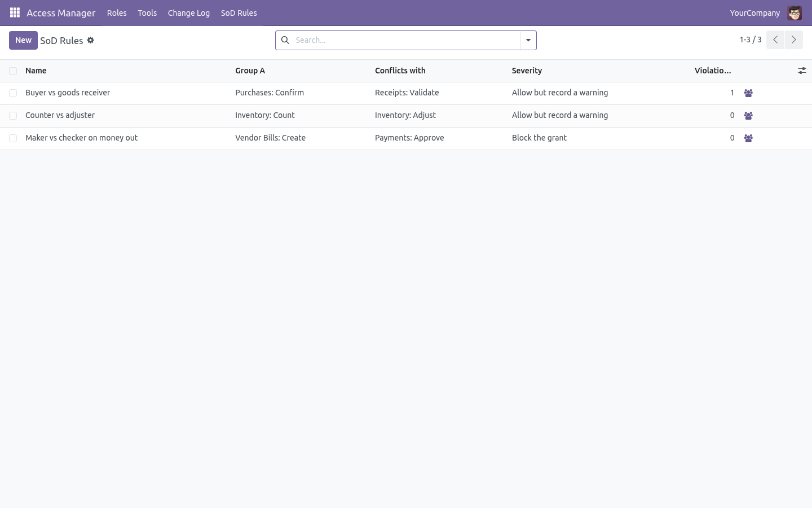
Task: Go to the Access Manager app home
Action: coord(61,13)
